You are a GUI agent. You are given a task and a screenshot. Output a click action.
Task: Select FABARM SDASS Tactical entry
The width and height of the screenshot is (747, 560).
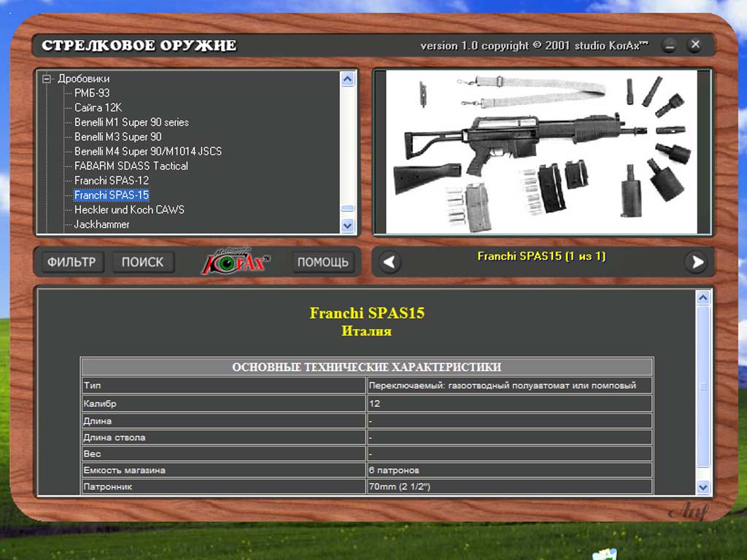pyautogui.click(x=131, y=166)
